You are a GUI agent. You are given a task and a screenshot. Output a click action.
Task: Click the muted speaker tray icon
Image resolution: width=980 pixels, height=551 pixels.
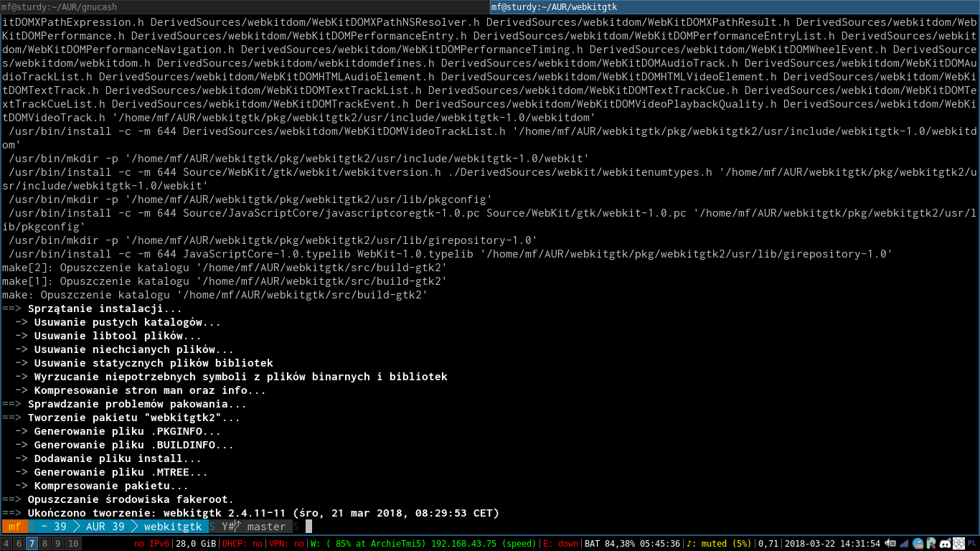pyautogui.click(x=890, y=544)
